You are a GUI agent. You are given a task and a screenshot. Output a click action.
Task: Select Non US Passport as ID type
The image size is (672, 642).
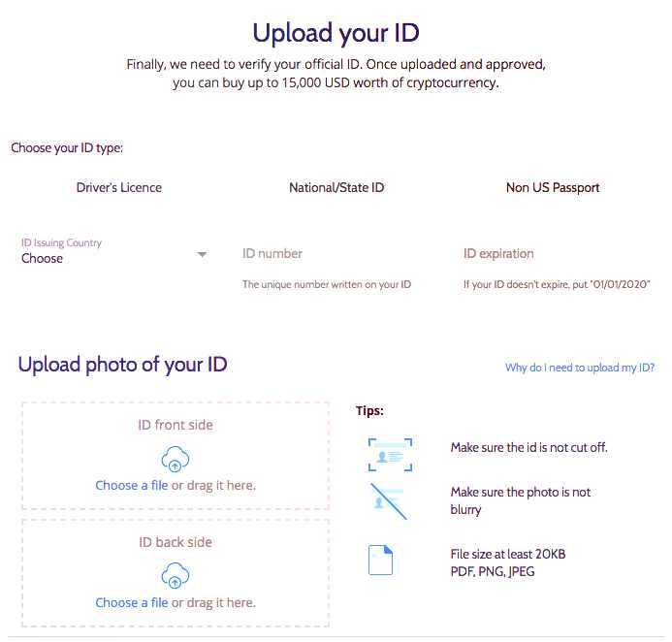[x=553, y=187]
